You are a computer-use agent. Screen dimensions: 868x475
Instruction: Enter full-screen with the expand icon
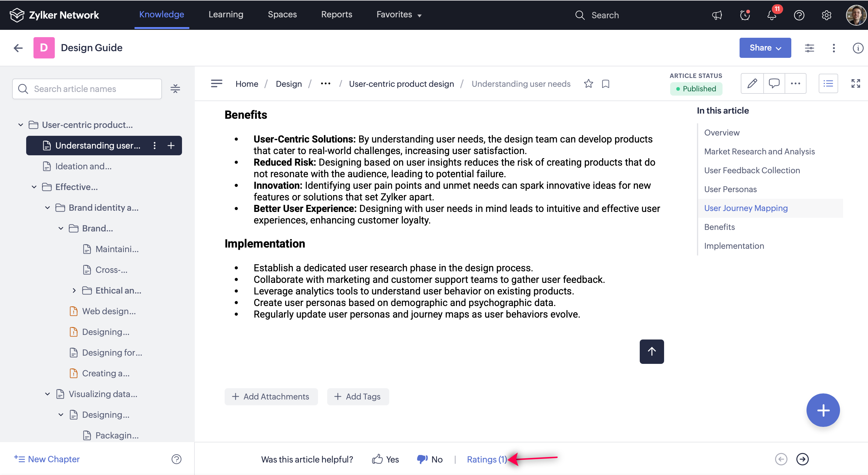(x=856, y=83)
